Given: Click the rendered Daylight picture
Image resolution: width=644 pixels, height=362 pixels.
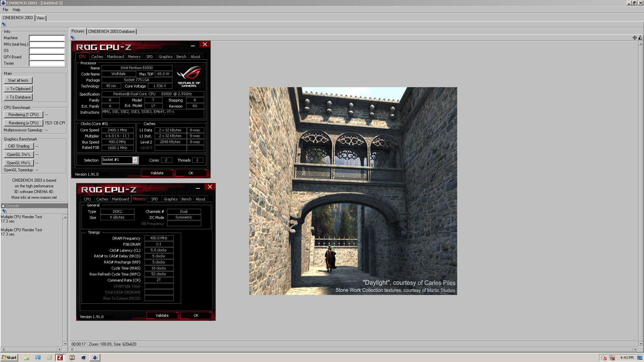Looking at the screenshot, I should pos(353,191).
